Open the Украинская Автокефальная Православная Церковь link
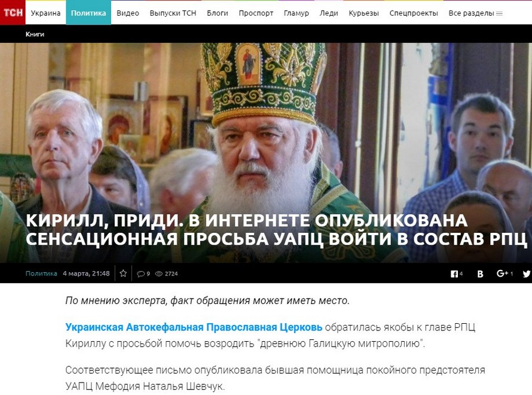 click(194, 327)
